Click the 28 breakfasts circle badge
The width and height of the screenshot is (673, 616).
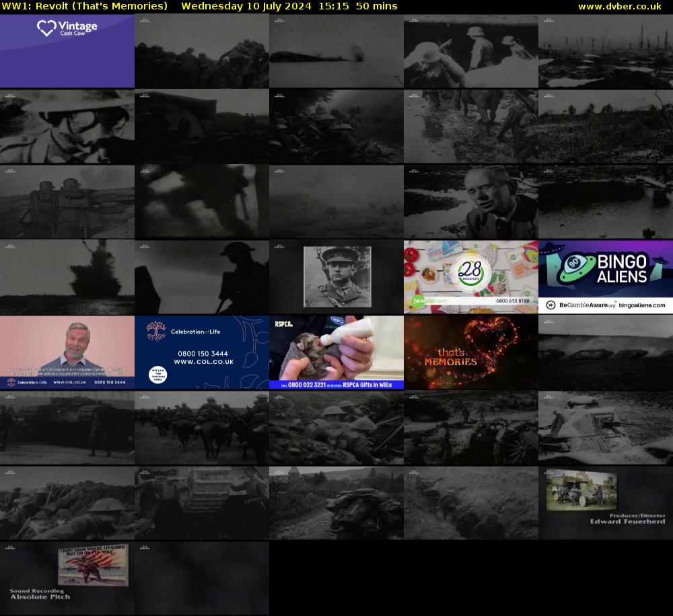[470, 268]
